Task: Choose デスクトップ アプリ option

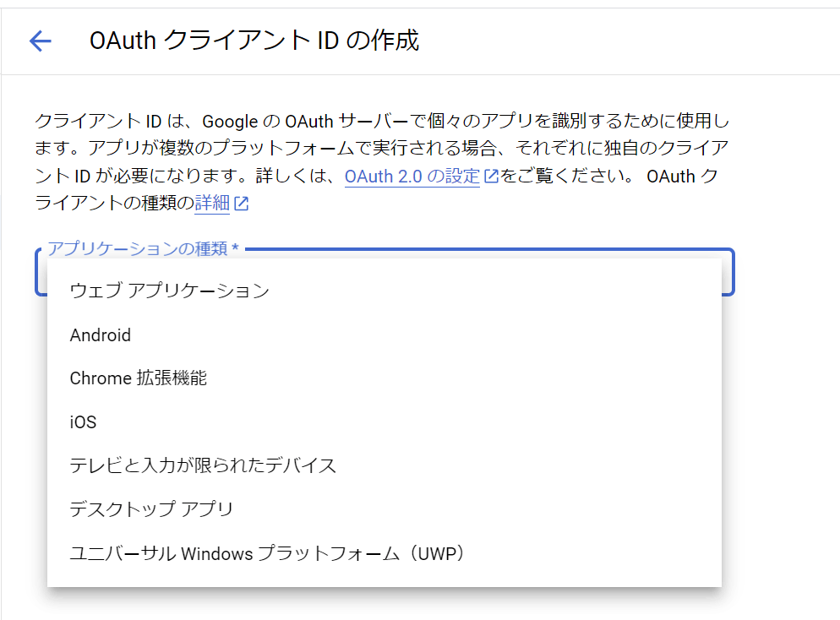Action: point(385,509)
